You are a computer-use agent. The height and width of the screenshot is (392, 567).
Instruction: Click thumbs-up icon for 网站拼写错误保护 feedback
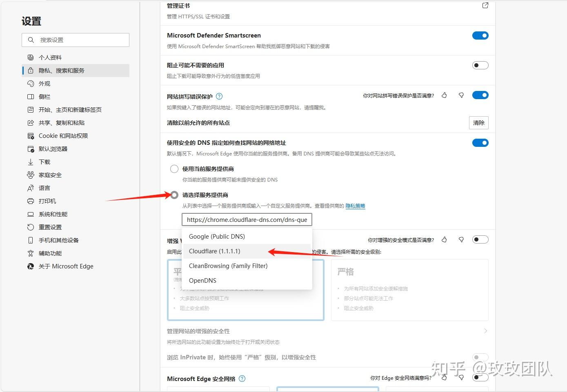[x=444, y=95]
